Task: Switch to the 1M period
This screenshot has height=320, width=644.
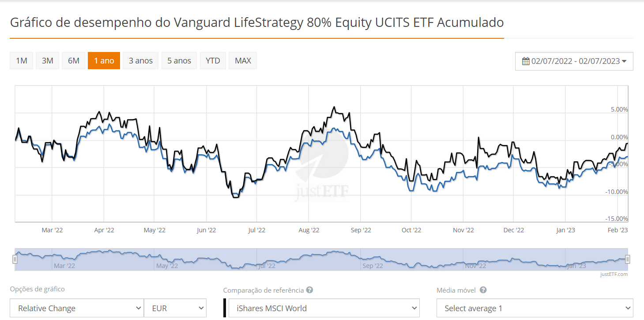Action: click(22, 61)
